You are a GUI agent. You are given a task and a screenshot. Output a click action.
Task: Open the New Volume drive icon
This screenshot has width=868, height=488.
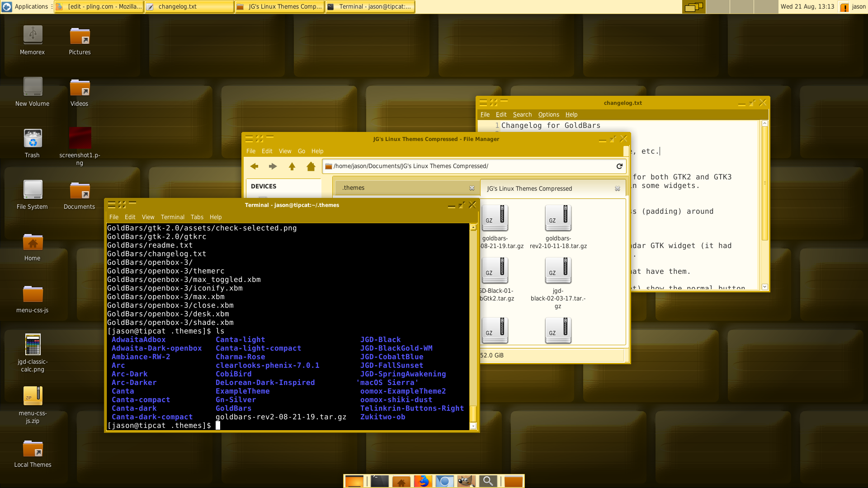point(33,86)
